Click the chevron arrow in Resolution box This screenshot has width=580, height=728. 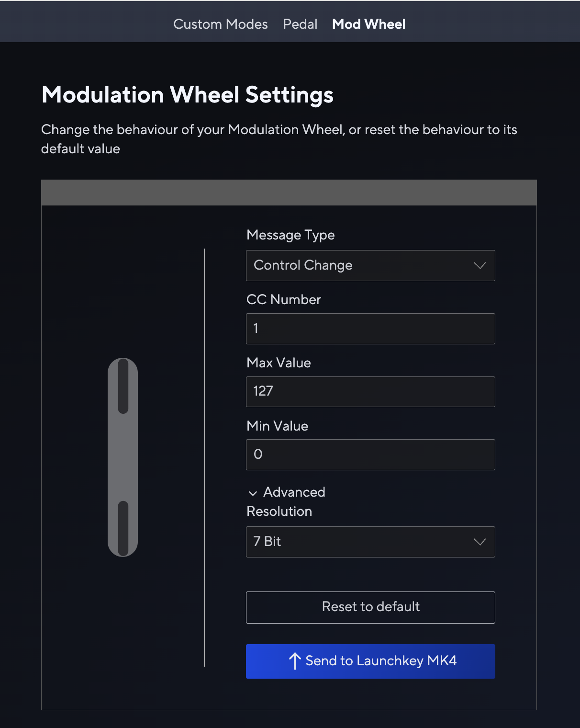click(480, 542)
